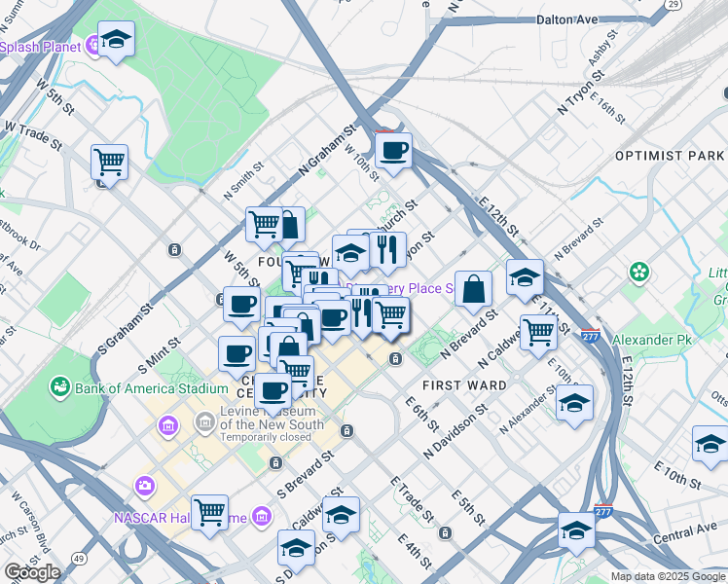Open the school marker near N Alexander St

pos(574,401)
